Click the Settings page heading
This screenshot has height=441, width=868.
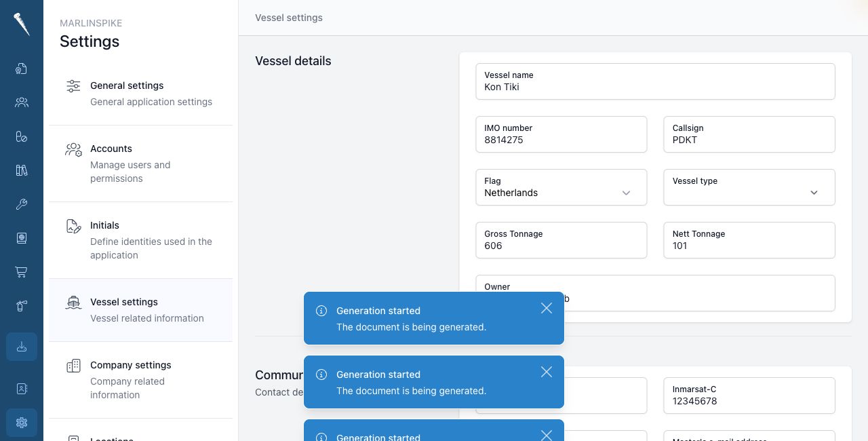(x=90, y=41)
